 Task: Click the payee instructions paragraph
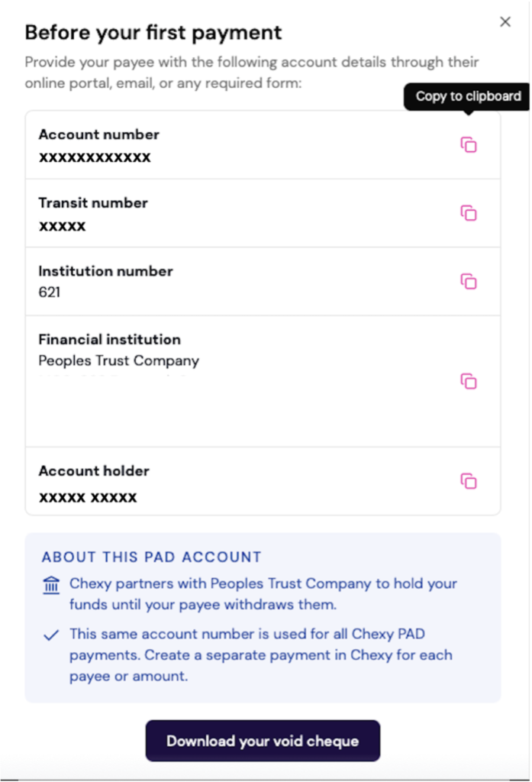(x=252, y=72)
